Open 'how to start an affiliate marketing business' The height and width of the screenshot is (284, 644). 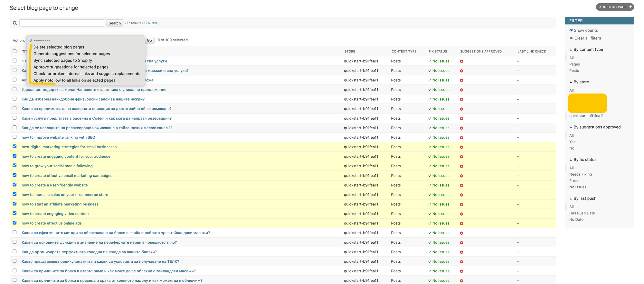tap(60, 204)
